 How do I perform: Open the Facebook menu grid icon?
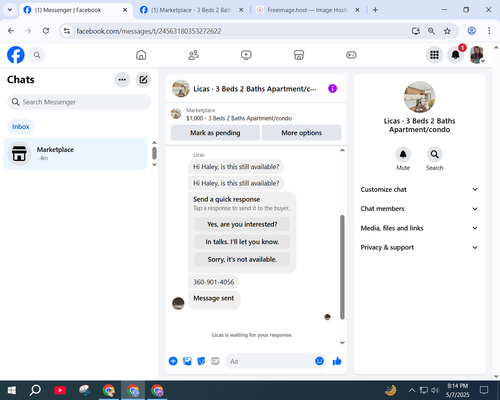(434, 55)
